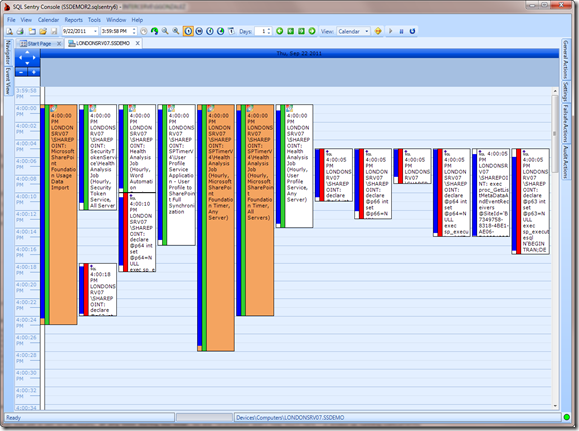Click the scroll down arrow of calendar

tap(555, 406)
